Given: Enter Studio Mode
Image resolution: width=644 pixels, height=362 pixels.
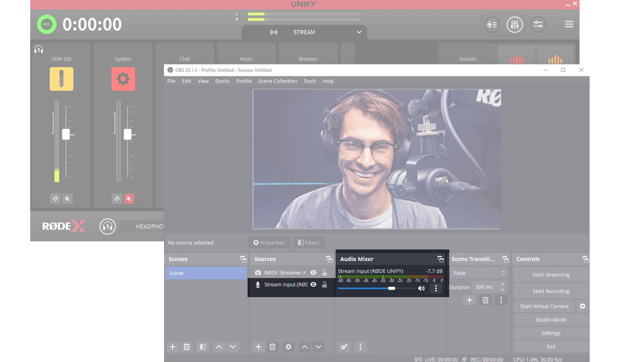Looking at the screenshot, I should 550,319.
